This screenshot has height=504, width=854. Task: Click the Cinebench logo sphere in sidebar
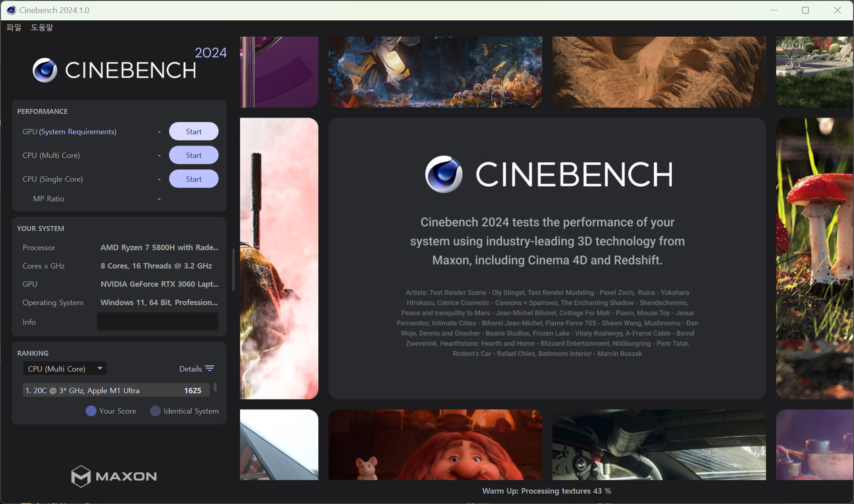[45, 70]
